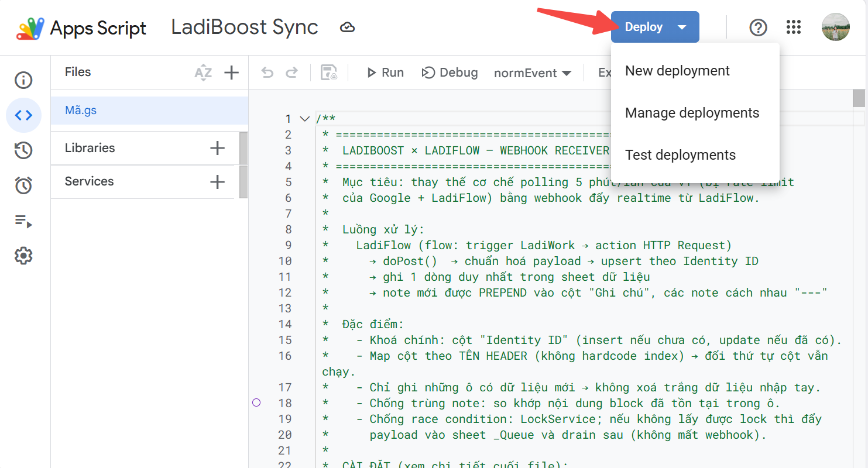Click the breakpoint marker on line 18
The image size is (868, 468).
coord(256,402)
